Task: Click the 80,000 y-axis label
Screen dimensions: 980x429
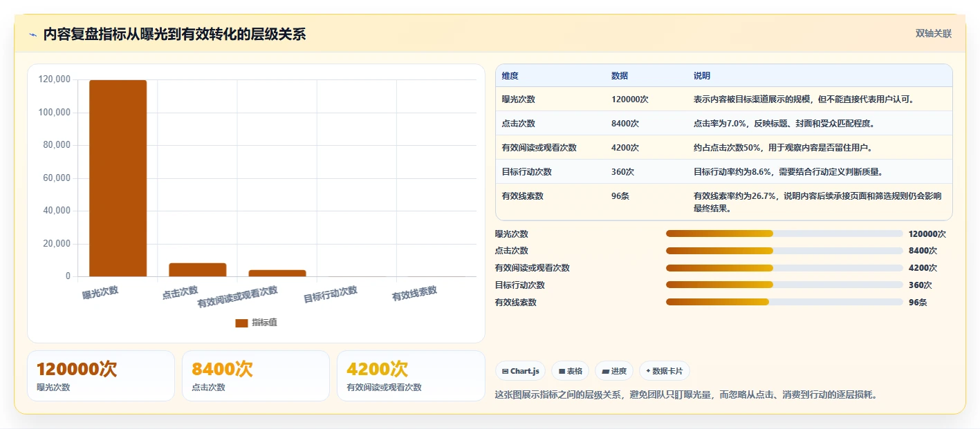Action: pos(57,145)
